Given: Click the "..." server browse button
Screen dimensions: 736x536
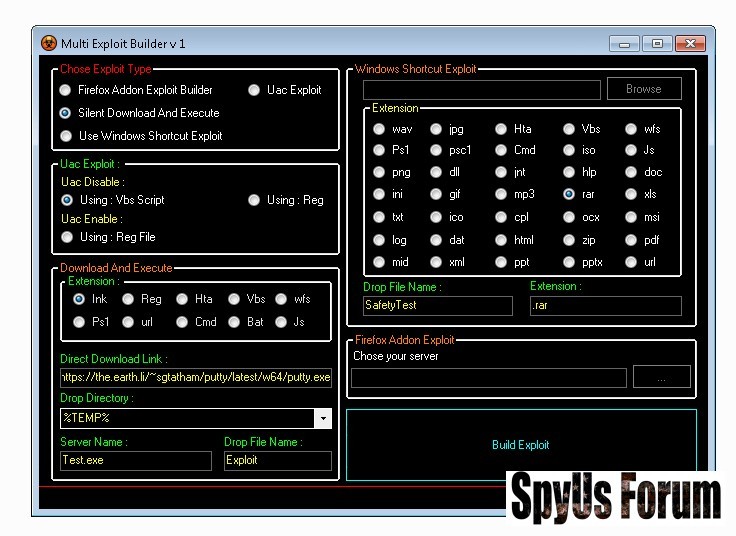Looking at the screenshot, I should pos(660,377).
